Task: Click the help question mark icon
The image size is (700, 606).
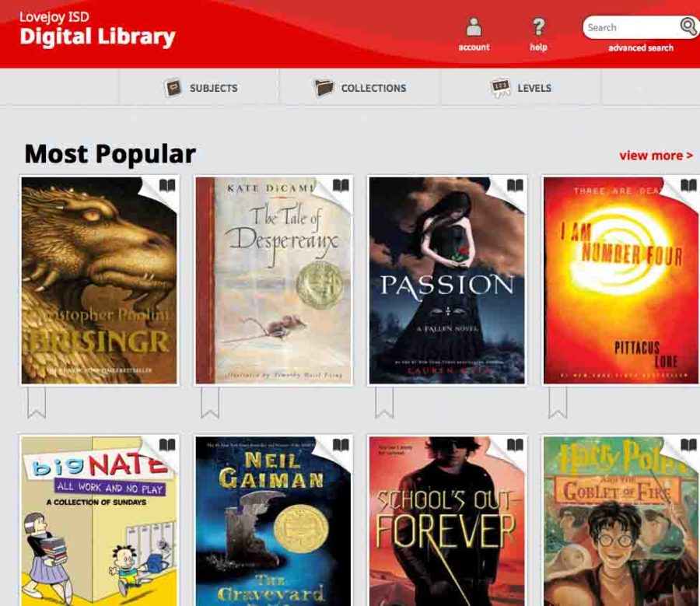Action: [x=539, y=26]
